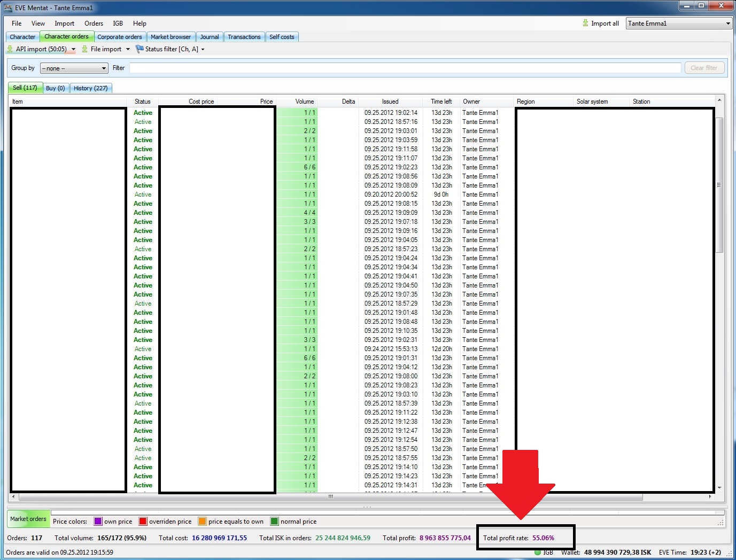Image resolution: width=736 pixels, height=560 pixels.
Task: Open the Transactions tab
Action: [x=244, y=37]
